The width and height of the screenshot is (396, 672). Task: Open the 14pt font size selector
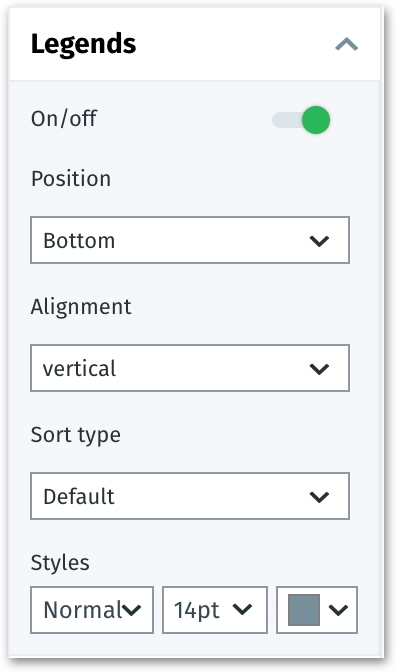[215, 610]
